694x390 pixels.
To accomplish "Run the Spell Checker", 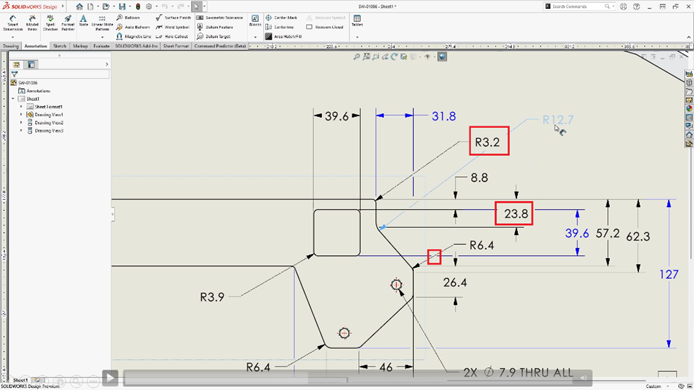I will click(x=50, y=22).
